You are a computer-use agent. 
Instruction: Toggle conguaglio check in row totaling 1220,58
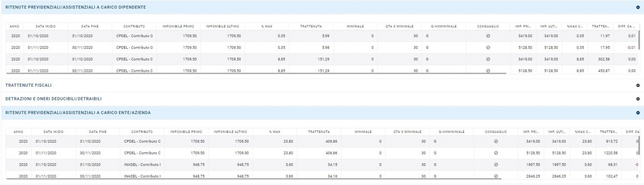point(496,153)
